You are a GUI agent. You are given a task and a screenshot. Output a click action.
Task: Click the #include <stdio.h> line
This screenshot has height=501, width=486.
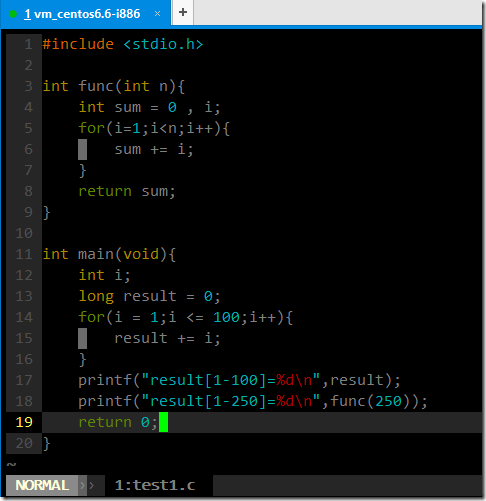click(123, 44)
